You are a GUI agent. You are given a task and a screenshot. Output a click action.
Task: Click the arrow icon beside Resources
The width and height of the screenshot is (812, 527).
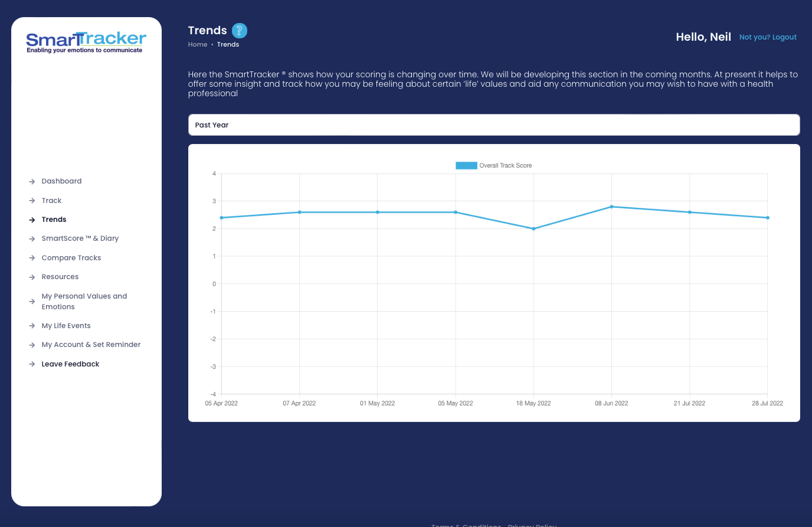pyautogui.click(x=32, y=277)
